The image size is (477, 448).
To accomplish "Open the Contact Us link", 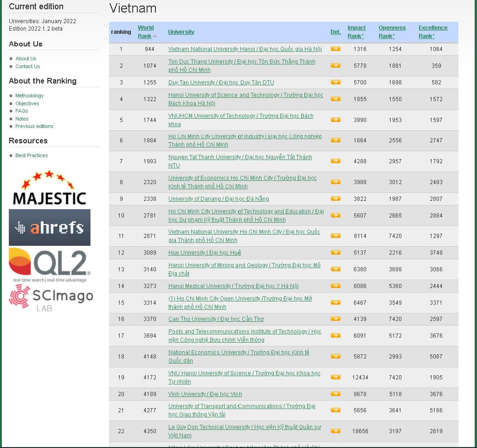I will (x=28, y=66).
